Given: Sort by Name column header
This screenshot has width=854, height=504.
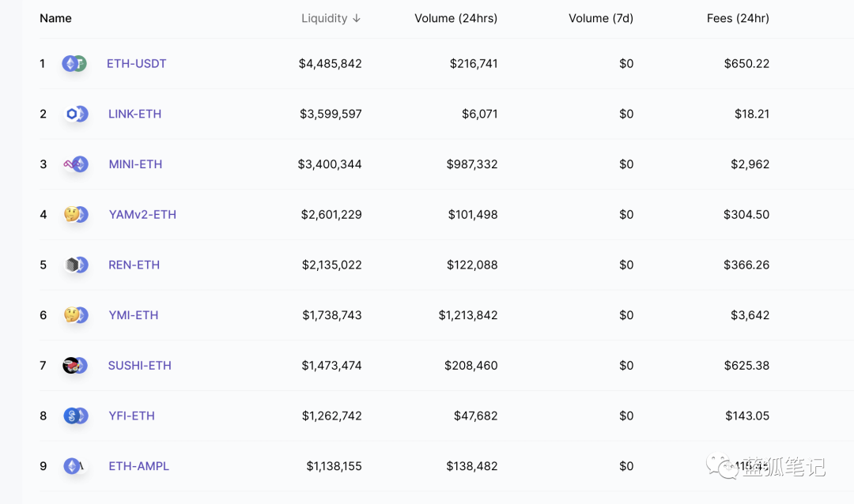Looking at the screenshot, I should 55,18.
